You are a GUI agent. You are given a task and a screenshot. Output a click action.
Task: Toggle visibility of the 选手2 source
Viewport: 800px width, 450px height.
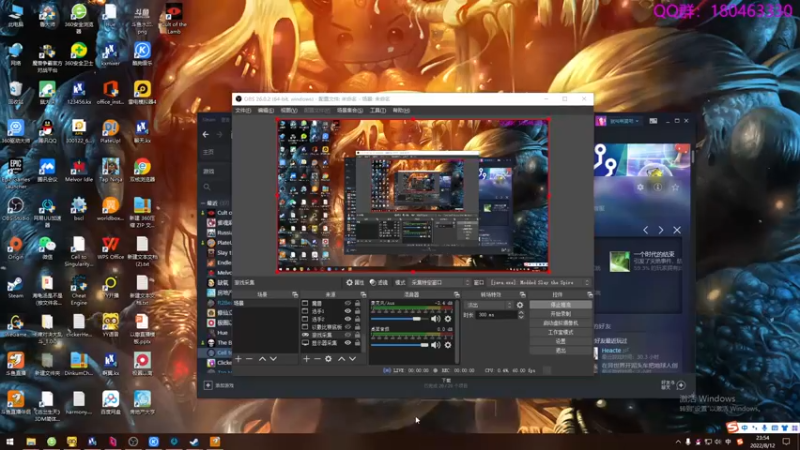pos(348,319)
